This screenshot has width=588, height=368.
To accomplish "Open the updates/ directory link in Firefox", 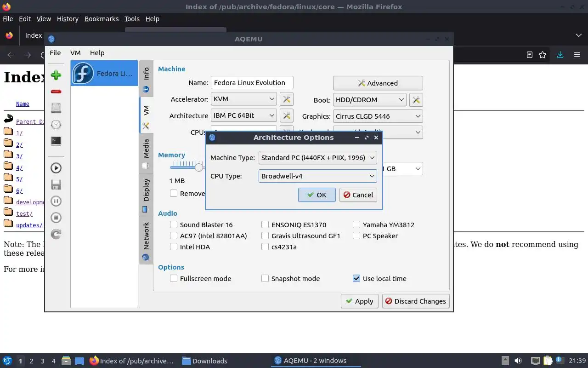I will (x=29, y=225).
